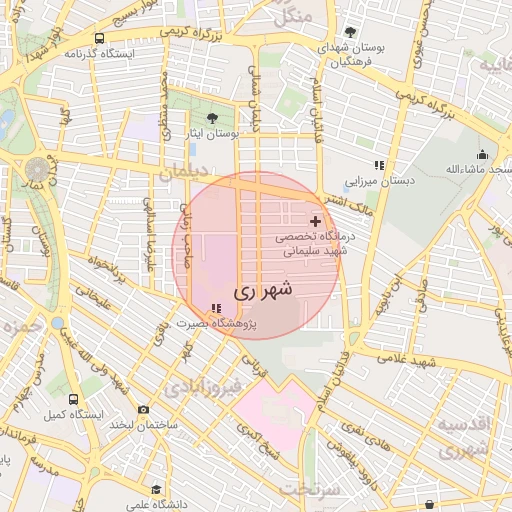Select the شهید غلامی street label
Screen dimensions: 512x512
coord(406,361)
